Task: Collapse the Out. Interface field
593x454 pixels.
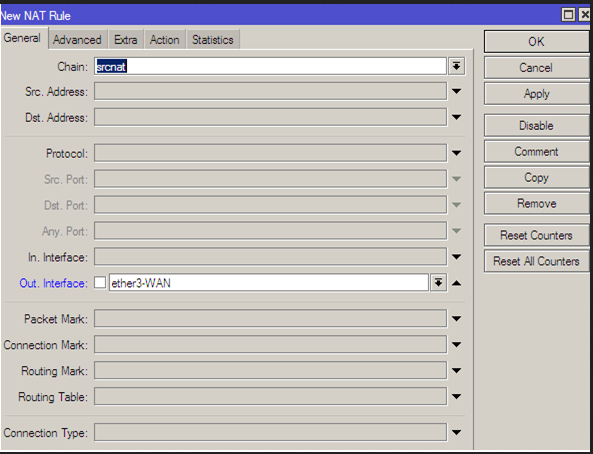Action: pos(456,283)
